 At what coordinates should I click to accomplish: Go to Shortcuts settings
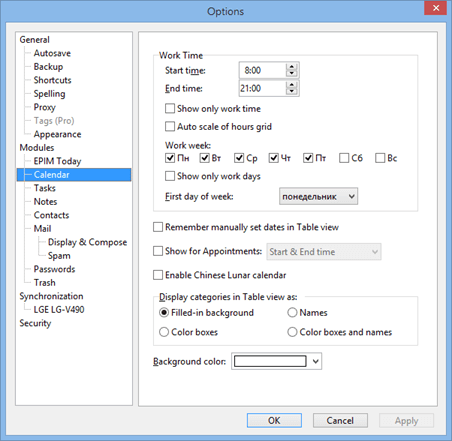tap(52, 80)
